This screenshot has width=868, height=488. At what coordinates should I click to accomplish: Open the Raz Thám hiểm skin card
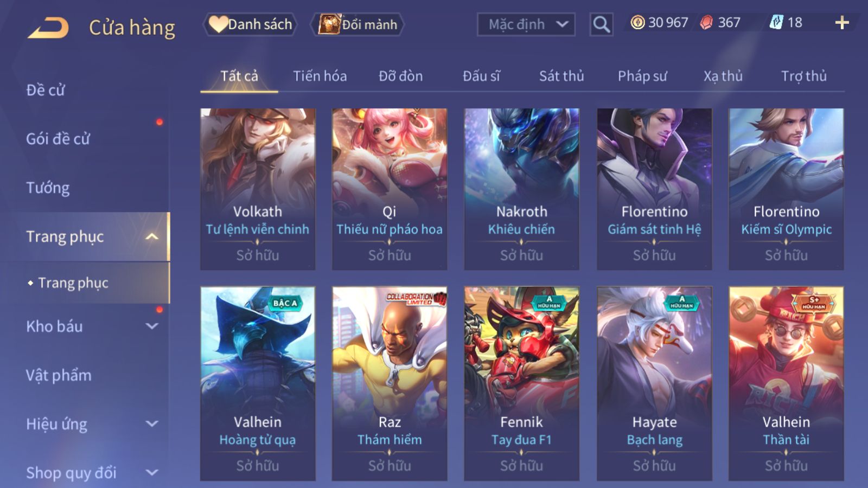(390, 383)
